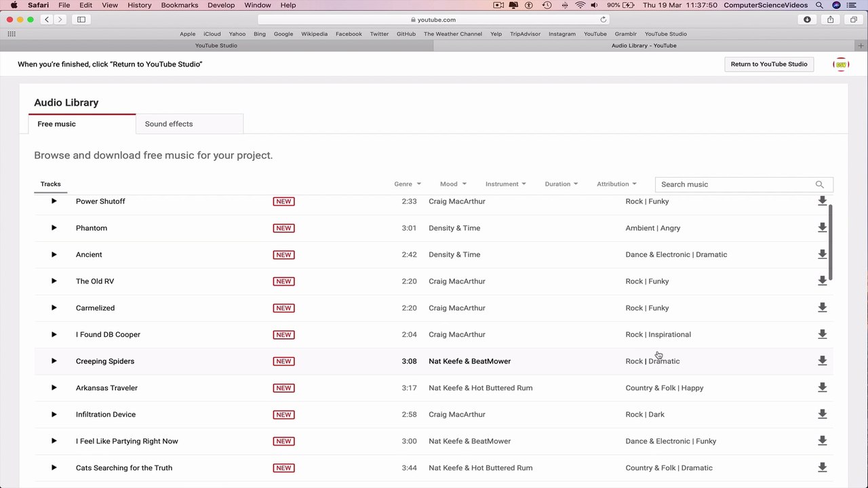Click the Search music input field
This screenshot has width=868, height=488.
(736, 184)
